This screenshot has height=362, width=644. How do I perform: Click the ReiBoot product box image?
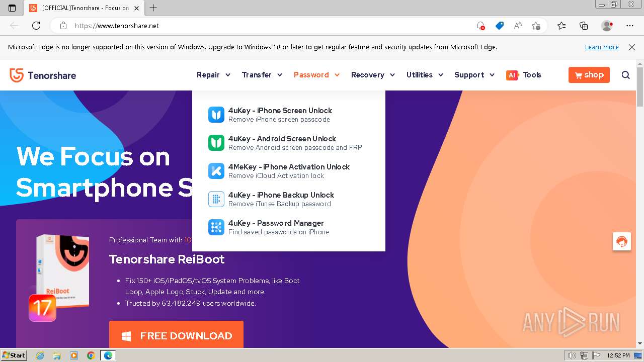[x=63, y=270]
